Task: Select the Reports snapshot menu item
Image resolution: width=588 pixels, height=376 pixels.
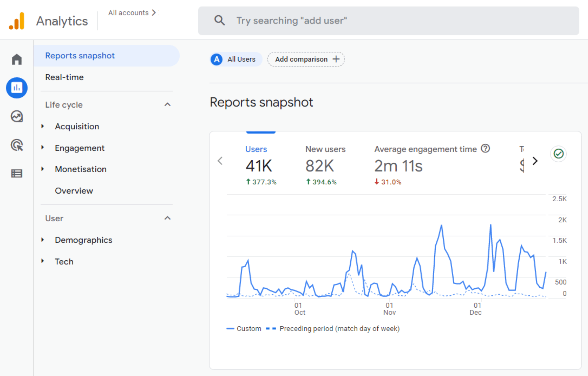Action: [x=106, y=56]
